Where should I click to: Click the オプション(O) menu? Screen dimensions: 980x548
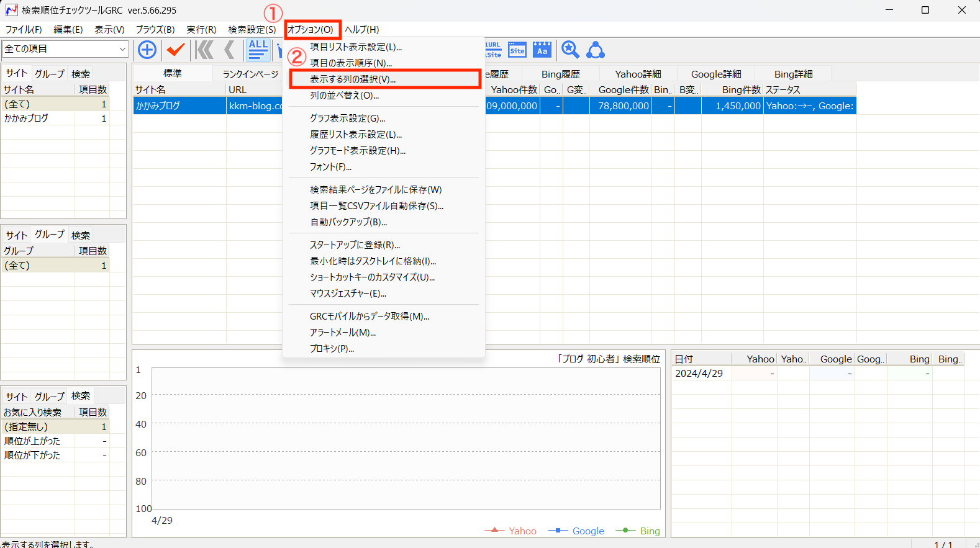311,29
